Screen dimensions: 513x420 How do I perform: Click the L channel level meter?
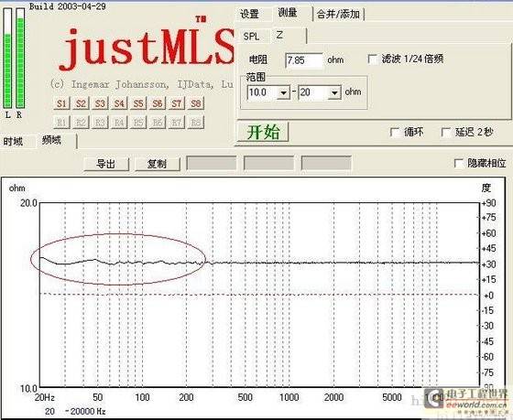(7, 59)
